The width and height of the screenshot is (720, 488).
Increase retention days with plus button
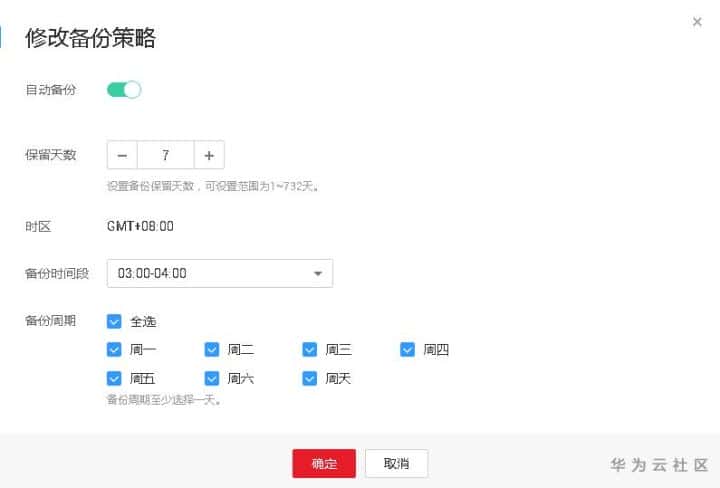coord(209,155)
